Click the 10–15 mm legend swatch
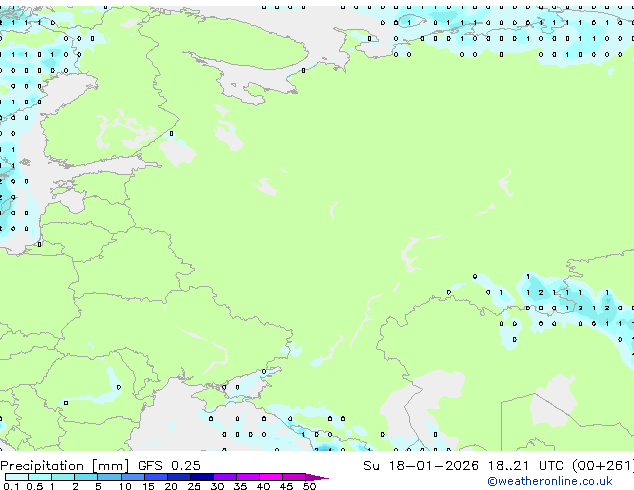 133,477
